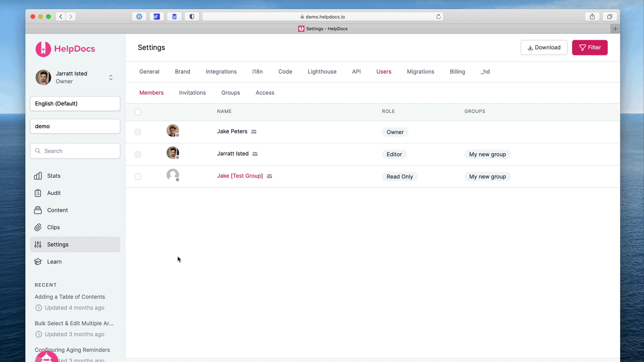This screenshot has width=644, height=362.
Task: Click Jake Peters avatar image
Action: (173, 131)
